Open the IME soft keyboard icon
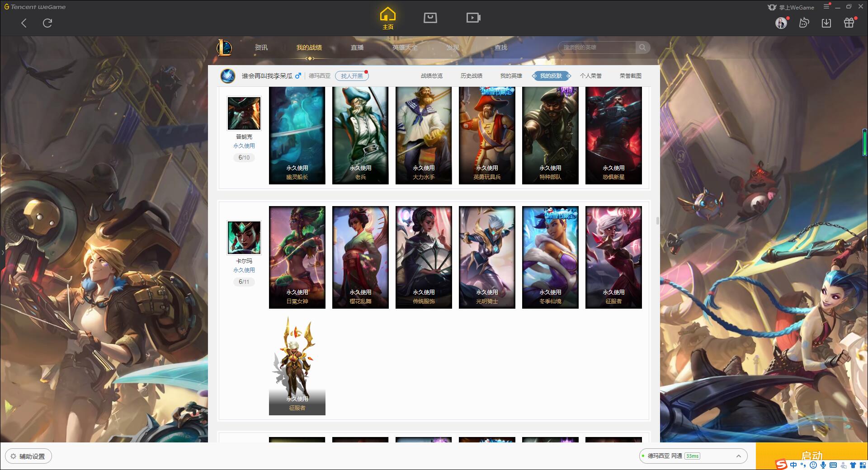 [833, 465]
